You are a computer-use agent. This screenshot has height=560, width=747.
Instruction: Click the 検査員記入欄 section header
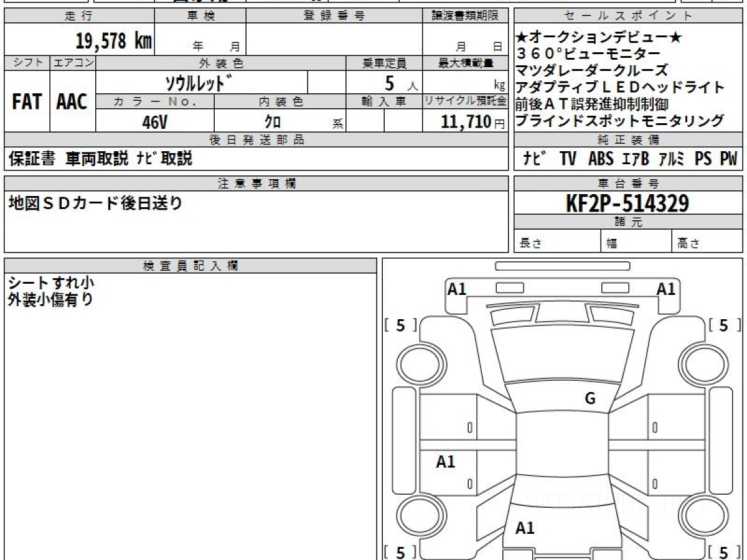coord(190,266)
